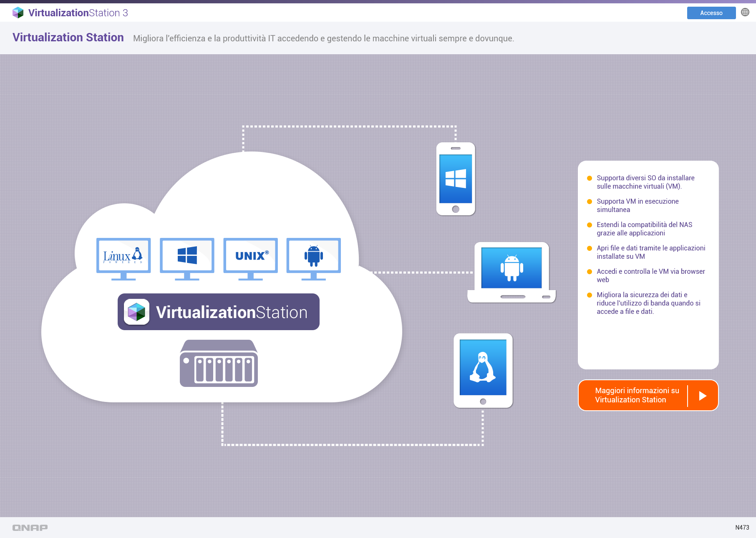This screenshot has height=538, width=756.
Task: Select the Windows monitor icon in cloud
Action: tap(187, 258)
